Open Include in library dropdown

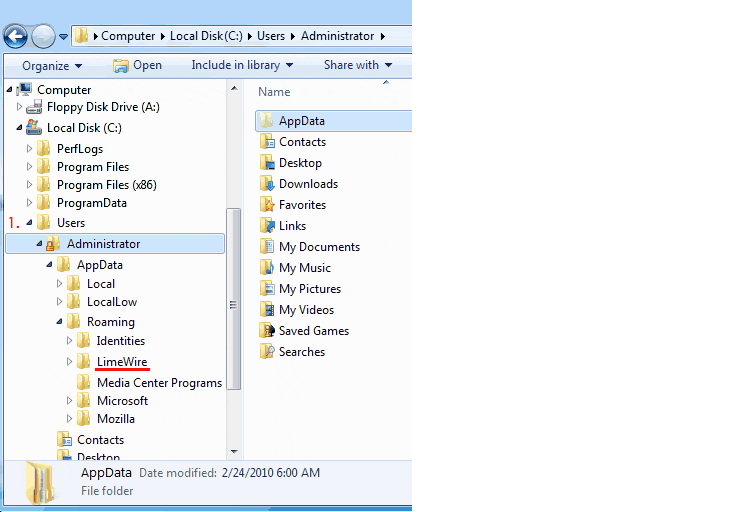pos(242,66)
